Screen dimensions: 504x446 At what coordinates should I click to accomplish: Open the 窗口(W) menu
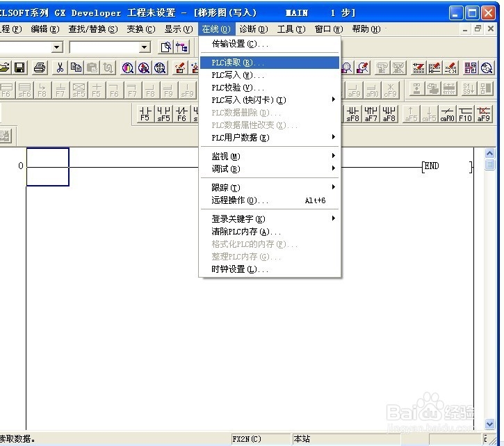[329, 29]
